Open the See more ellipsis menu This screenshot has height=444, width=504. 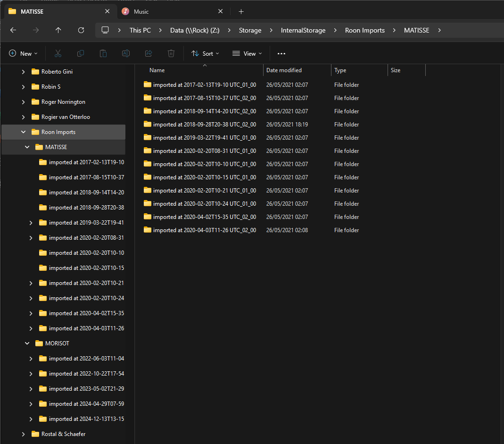pyautogui.click(x=281, y=54)
